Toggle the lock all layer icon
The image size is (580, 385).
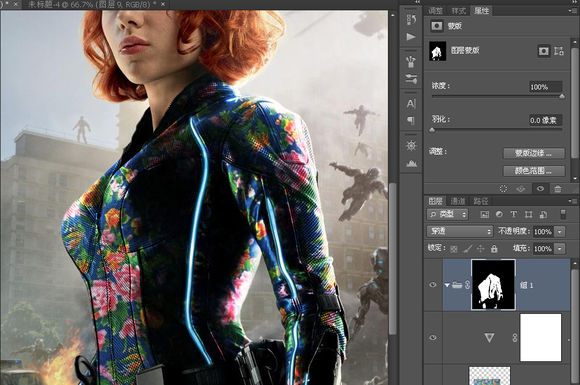click(494, 249)
